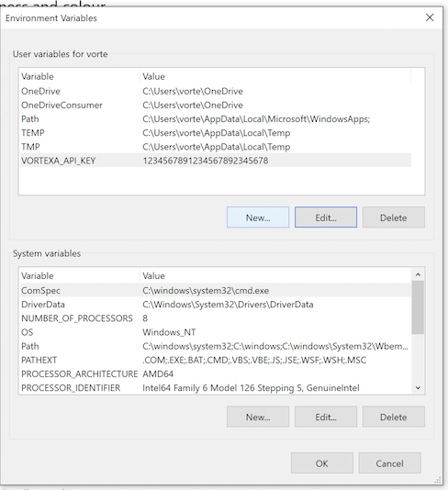
Task: Click Delete under System variables
Action: 394,417
